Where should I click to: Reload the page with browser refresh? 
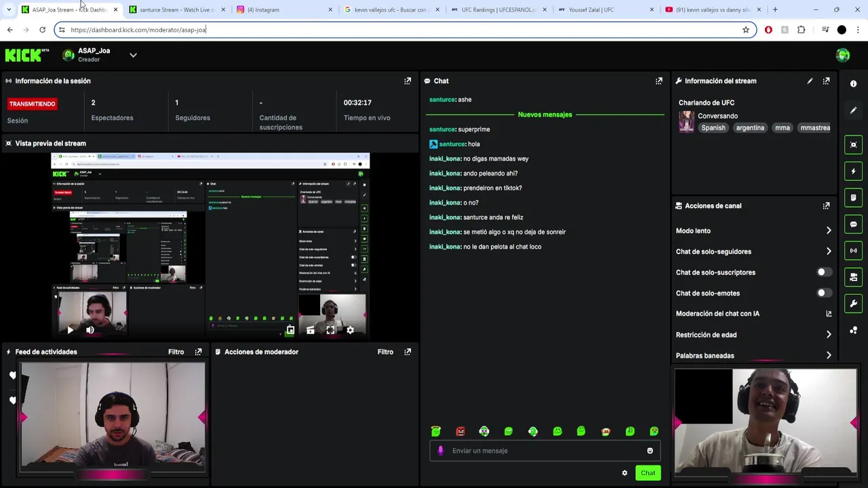tap(42, 30)
